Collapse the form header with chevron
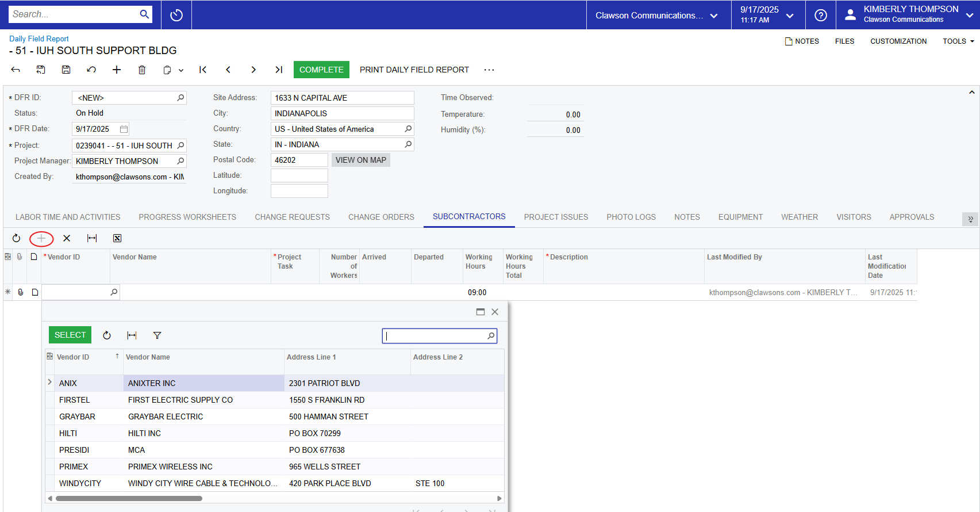 [x=971, y=92]
